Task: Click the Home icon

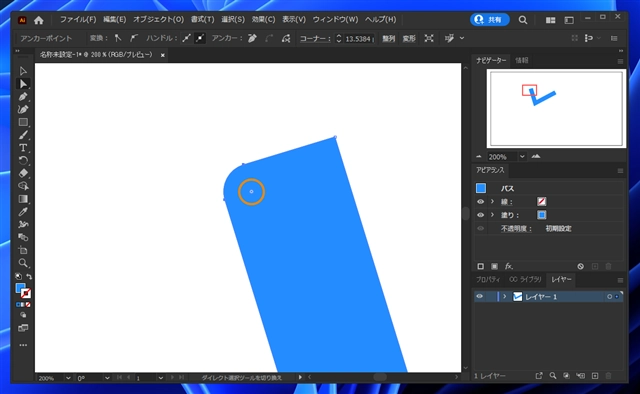Action: point(39,20)
